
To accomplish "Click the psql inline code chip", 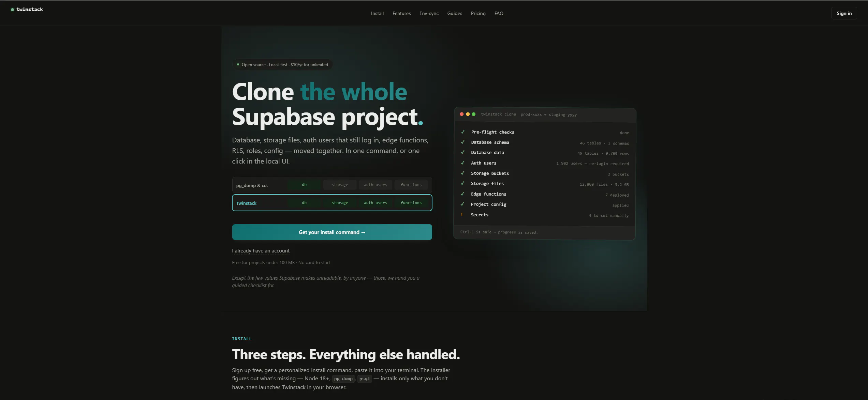I will pos(365,379).
